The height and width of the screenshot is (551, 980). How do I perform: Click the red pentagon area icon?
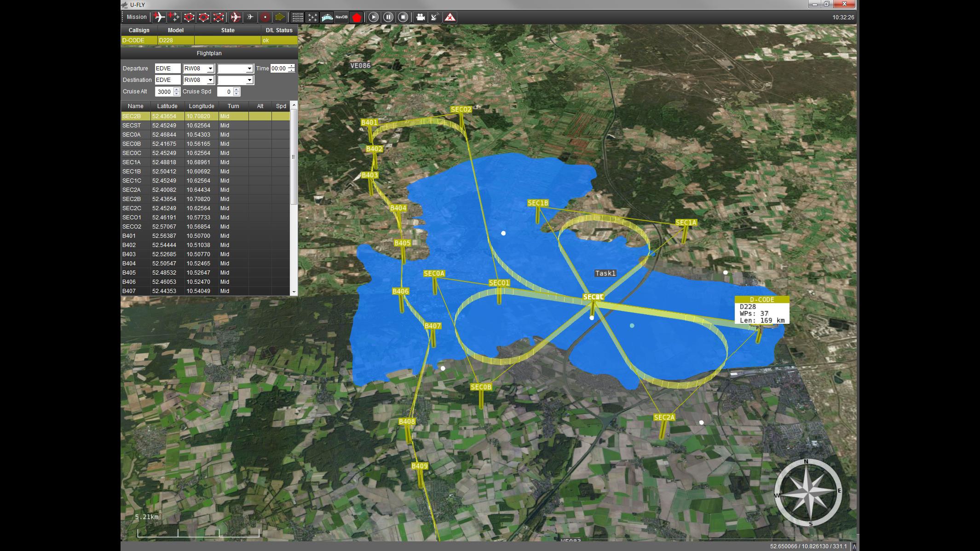coord(357,17)
